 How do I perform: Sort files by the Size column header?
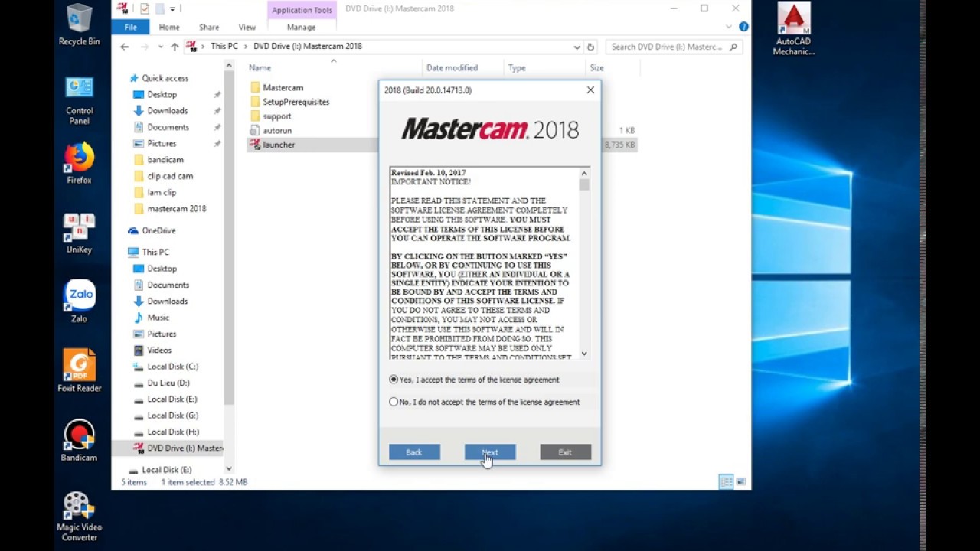pyautogui.click(x=597, y=68)
